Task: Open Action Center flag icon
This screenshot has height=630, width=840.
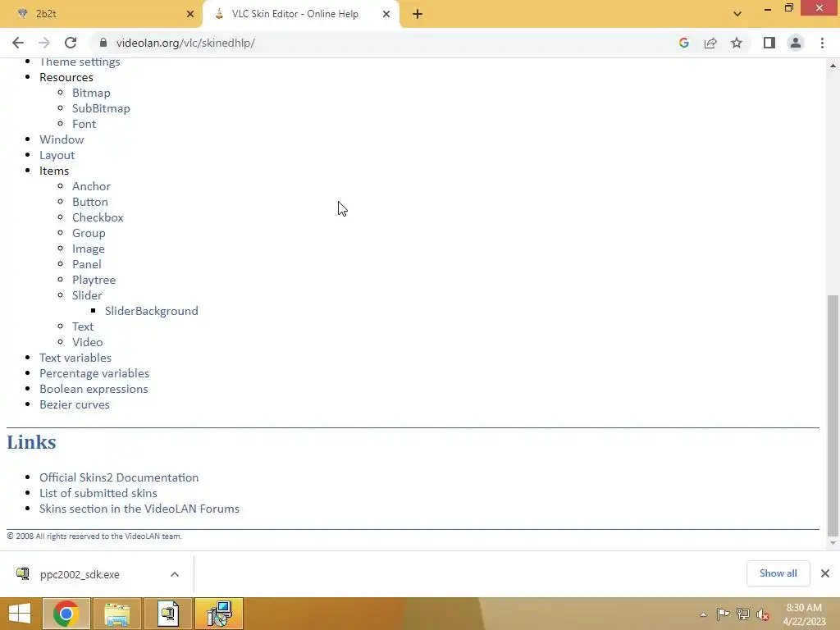Action: click(x=723, y=614)
